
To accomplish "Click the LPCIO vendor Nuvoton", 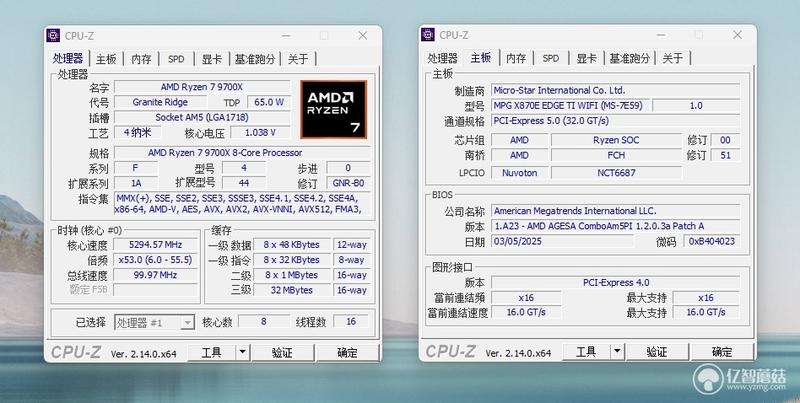I will coord(519,173).
